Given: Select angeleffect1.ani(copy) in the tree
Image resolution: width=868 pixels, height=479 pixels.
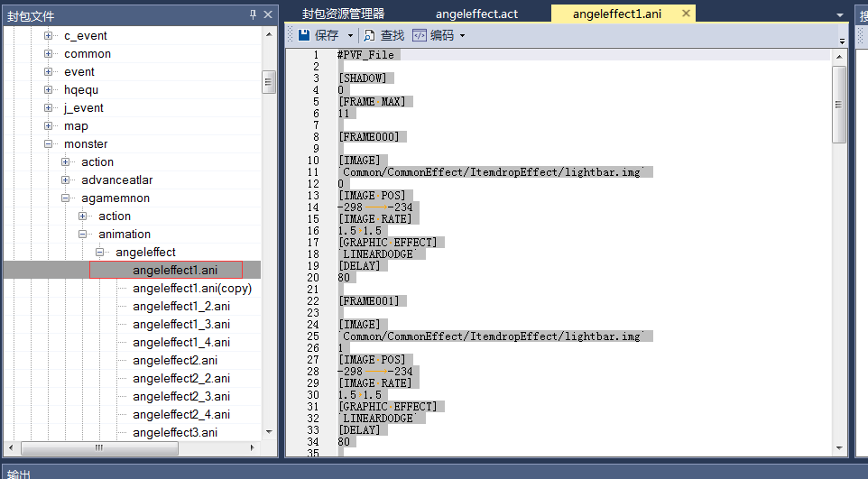Looking at the screenshot, I should coord(191,289).
